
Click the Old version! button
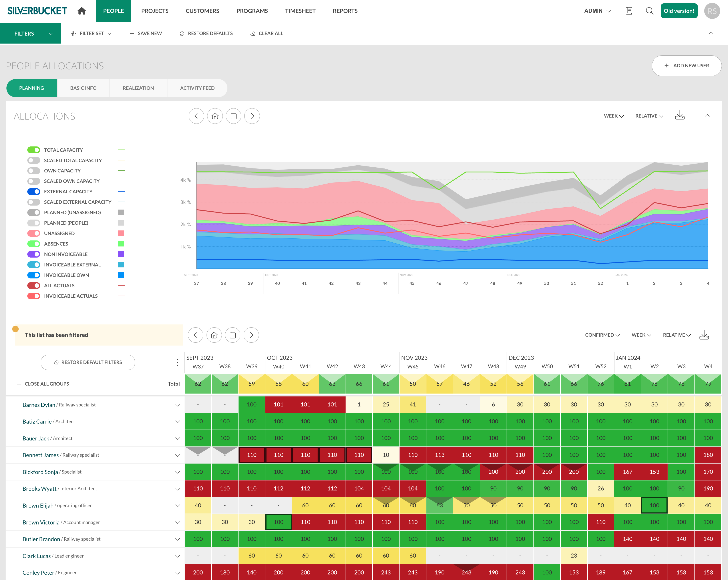[x=679, y=11]
